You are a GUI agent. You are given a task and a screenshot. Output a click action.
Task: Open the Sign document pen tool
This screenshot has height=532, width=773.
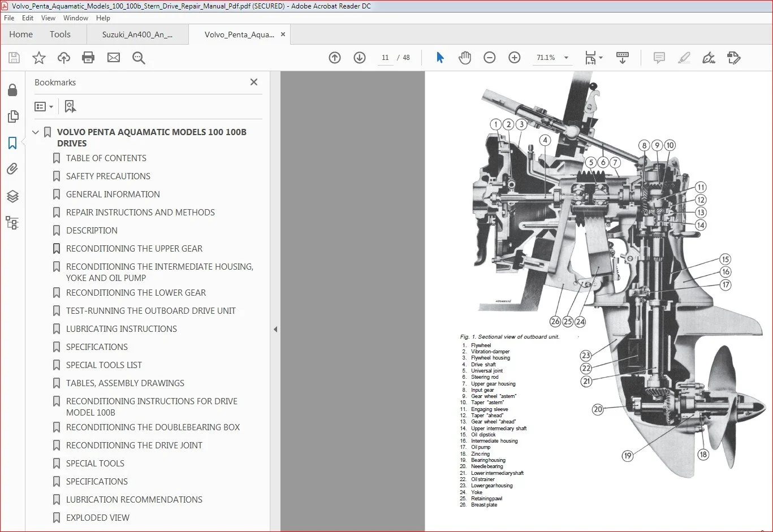[x=709, y=58]
